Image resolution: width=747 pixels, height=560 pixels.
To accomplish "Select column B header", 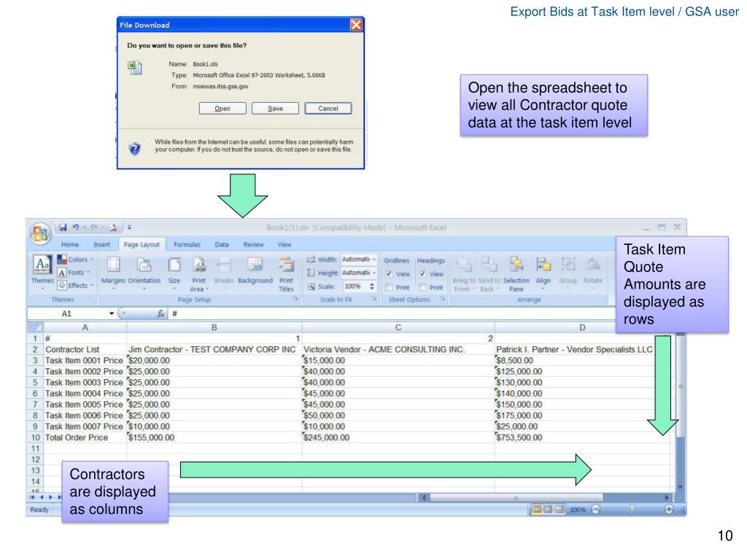I will 214,327.
